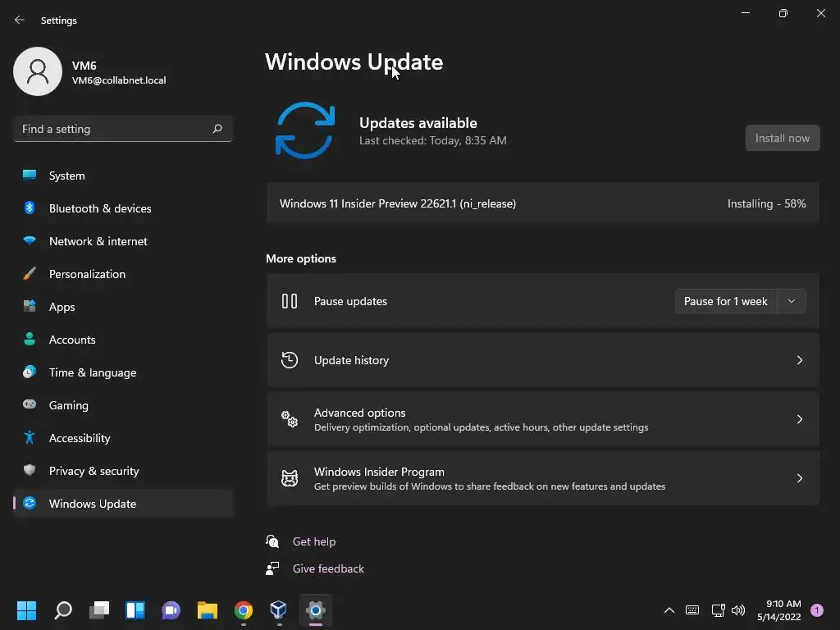Launch the Chat app from taskbar
The image size is (840, 630).
tap(171, 610)
